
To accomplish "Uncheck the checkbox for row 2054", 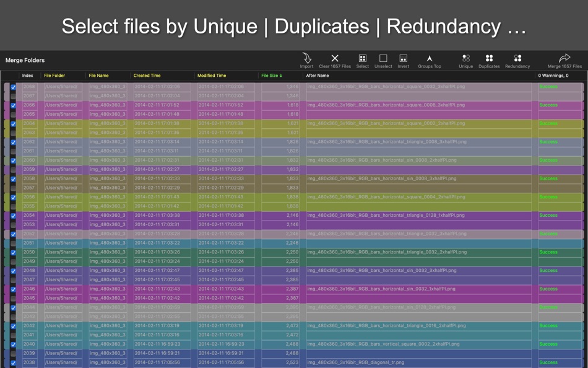I will [13, 216].
